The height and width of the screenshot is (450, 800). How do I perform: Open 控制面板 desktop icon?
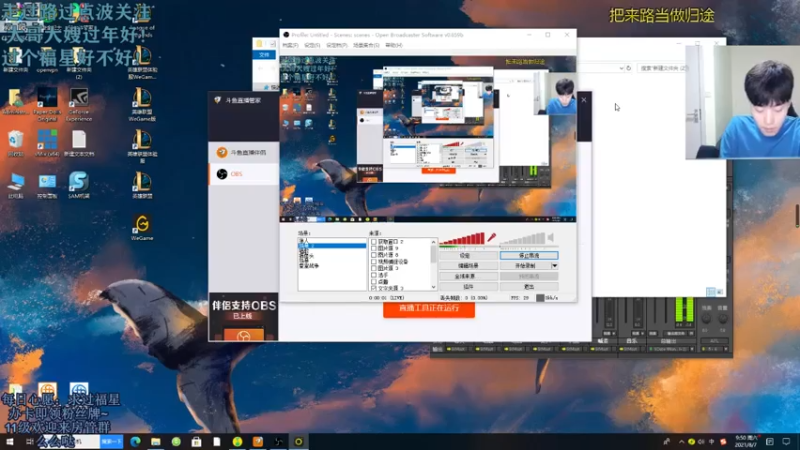pos(47,185)
